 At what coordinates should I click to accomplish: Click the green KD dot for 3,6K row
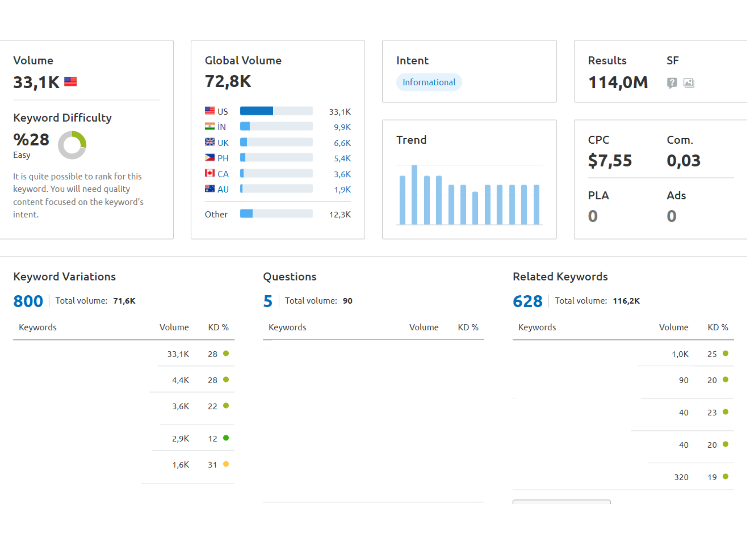[226, 405]
